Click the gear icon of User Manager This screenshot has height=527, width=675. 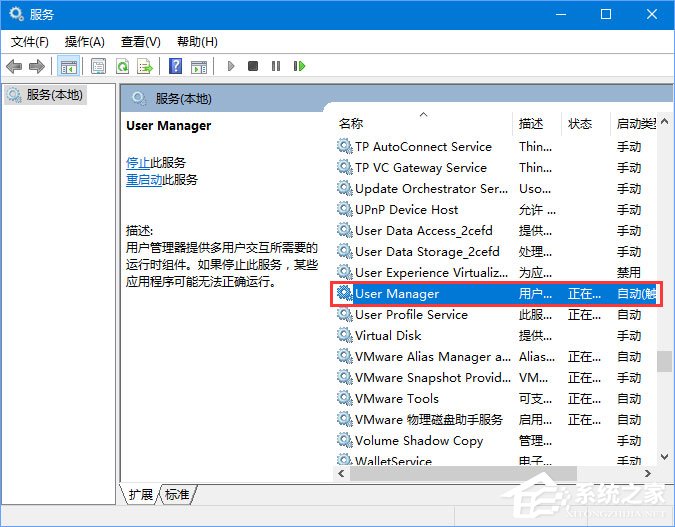click(x=344, y=293)
